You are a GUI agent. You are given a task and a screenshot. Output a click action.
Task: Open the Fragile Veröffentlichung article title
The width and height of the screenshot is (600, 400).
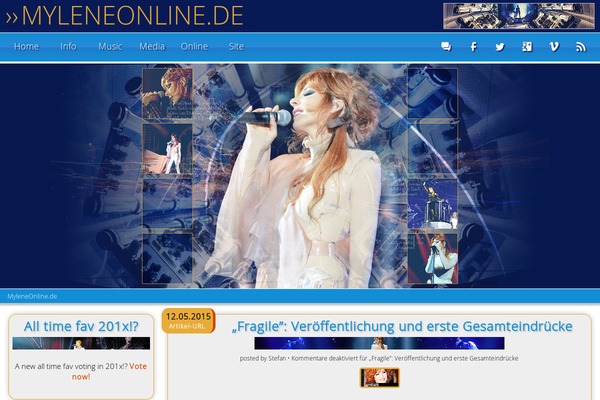[402, 327]
